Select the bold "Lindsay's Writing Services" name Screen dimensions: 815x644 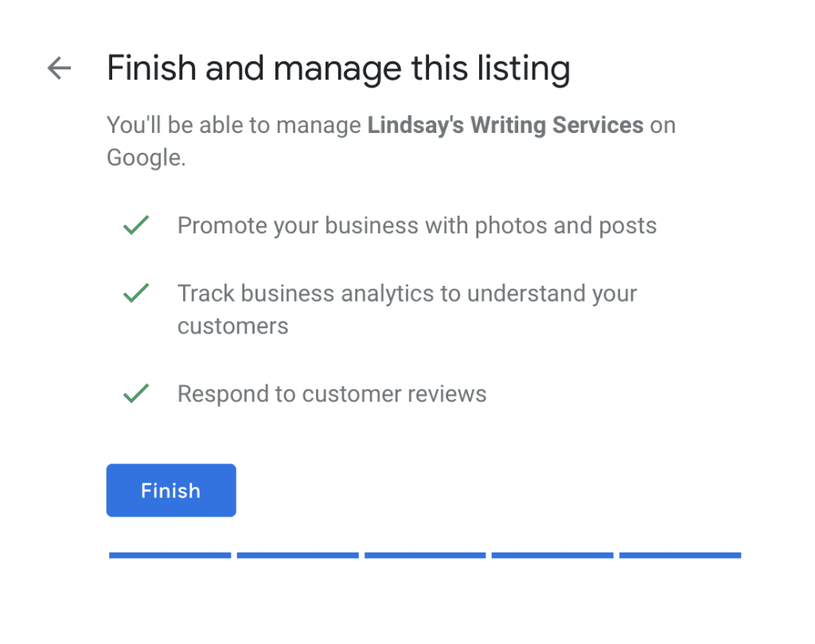[505, 125]
